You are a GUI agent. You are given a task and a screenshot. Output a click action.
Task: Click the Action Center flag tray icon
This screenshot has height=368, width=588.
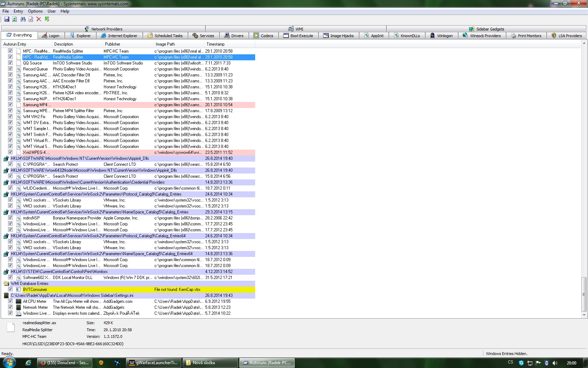(538, 363)
